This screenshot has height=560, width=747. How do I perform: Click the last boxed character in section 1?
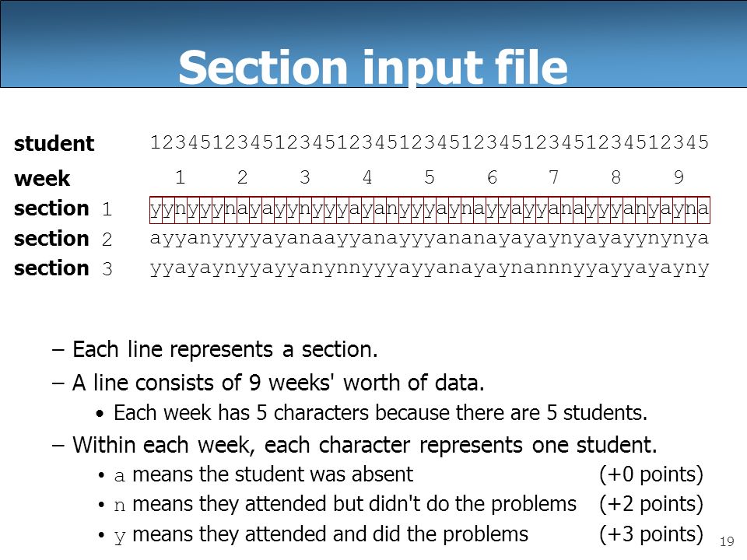tap(703, 210)
